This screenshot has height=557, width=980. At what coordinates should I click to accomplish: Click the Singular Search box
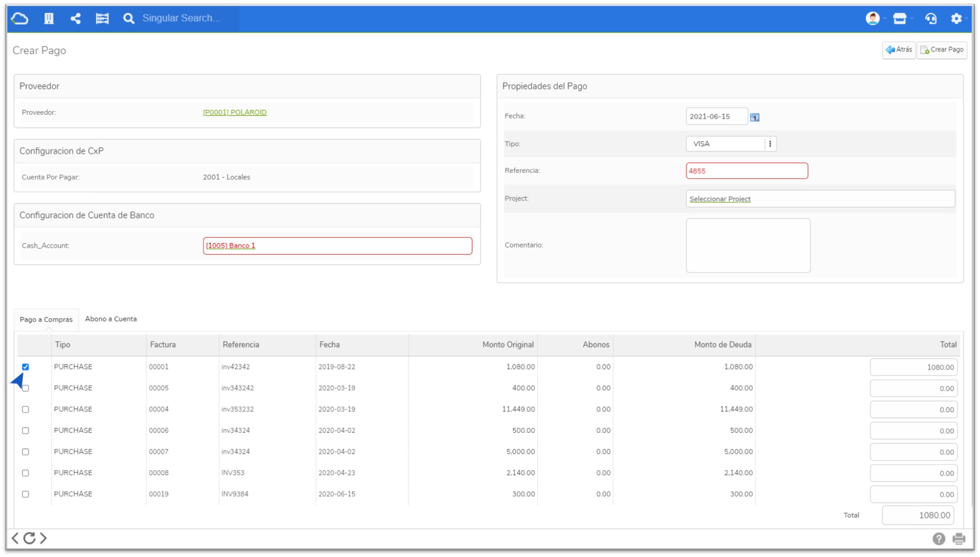click(181, 18)
